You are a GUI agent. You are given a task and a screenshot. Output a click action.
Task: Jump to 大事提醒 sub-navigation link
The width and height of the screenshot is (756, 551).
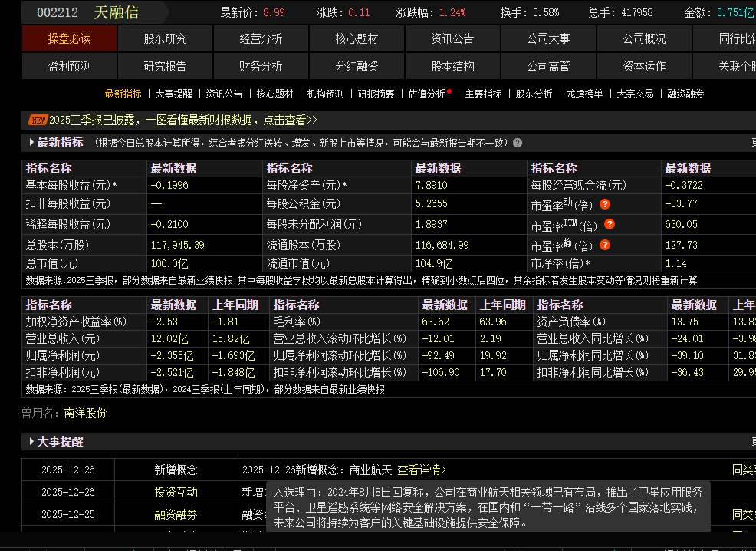click(x=173, y=94)
